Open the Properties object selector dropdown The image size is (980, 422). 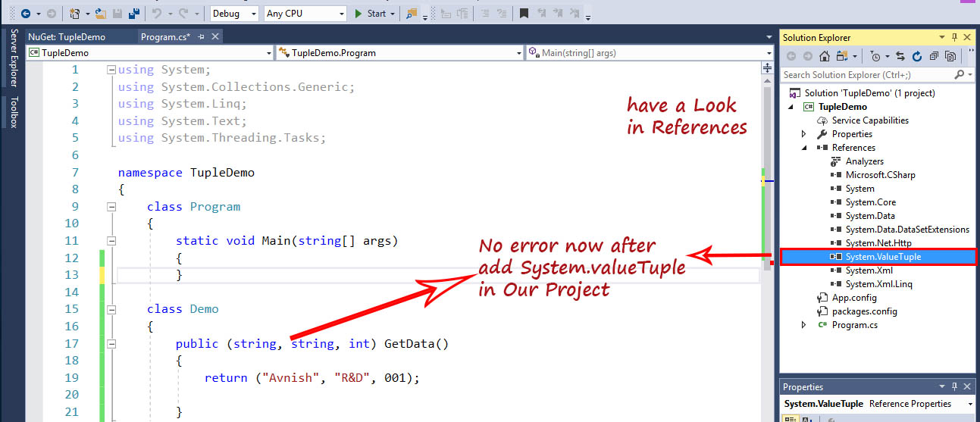pyautogui.click(x=971, y=404)
